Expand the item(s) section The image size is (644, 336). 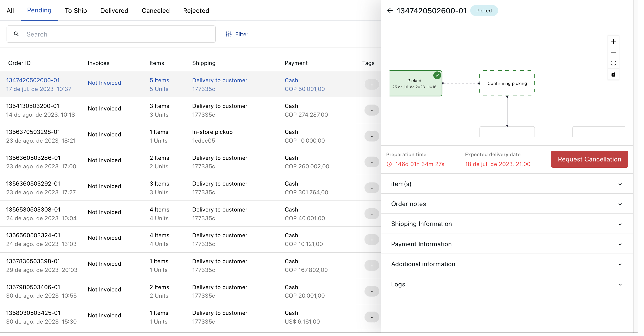(507, 184)
